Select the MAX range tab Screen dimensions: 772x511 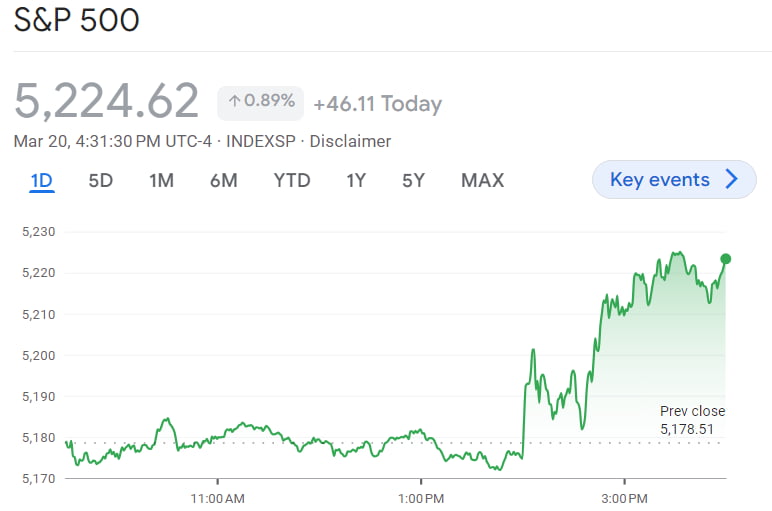[x=482, y=181]
